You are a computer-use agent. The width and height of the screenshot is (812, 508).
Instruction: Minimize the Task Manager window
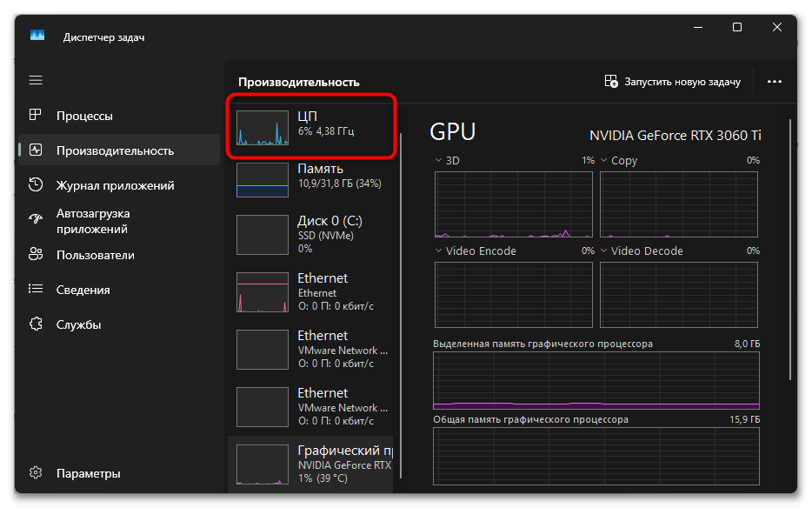697,27
